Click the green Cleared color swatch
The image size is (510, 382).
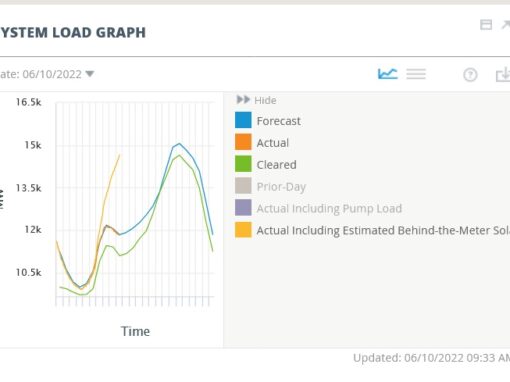(x=243, y=164)
